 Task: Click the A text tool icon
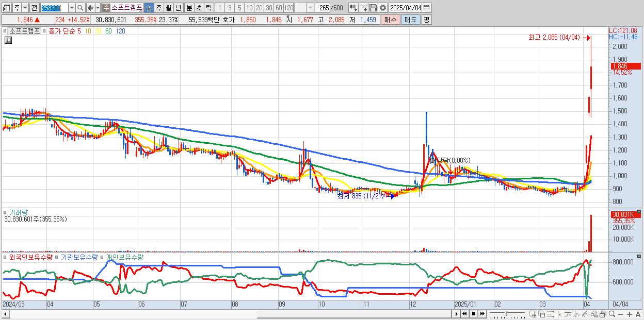(x=638, y=314)
